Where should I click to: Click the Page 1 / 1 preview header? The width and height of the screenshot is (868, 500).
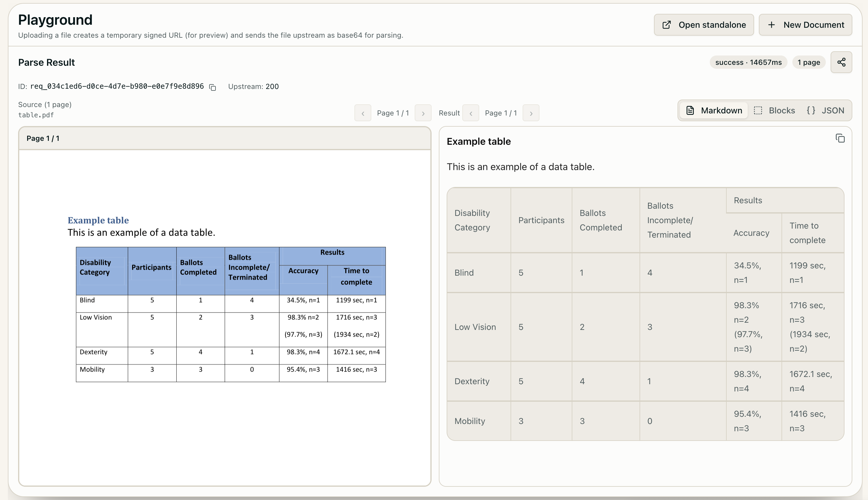(x=43, y=138)
